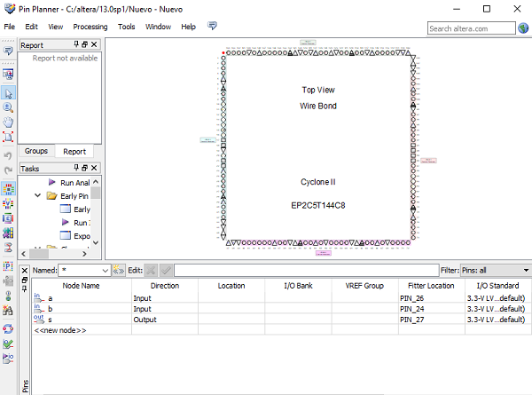532x395 pixels.
Task: Click the window-with-red-marker icon in the left toolbar
Action: click(x=8, y=74)
